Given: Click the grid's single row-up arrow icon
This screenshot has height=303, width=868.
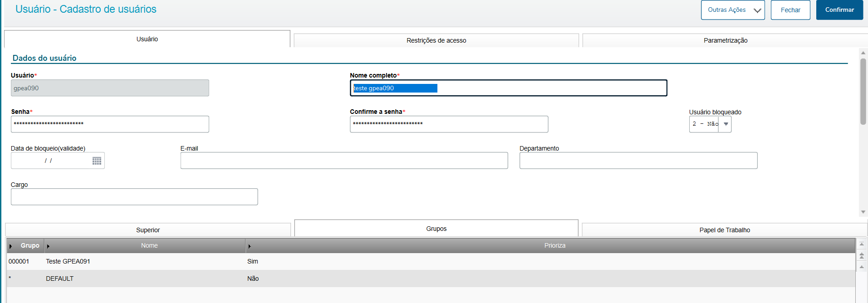Looking at the screenshot, I should coord(862,267).
